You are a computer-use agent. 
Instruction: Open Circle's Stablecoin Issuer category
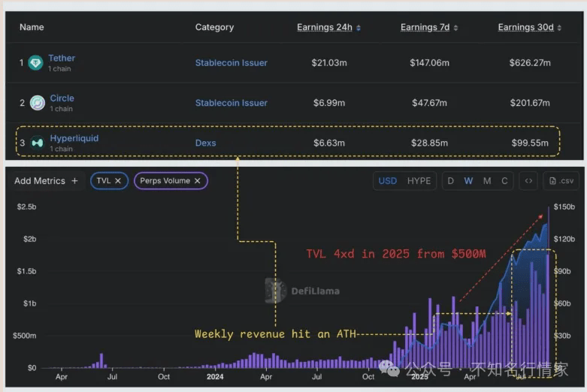pos(231,103)
